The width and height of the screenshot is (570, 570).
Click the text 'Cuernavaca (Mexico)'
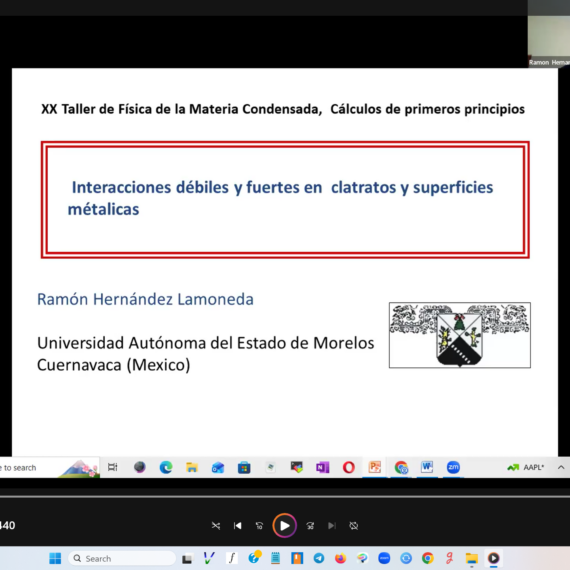tap(114, 365)
